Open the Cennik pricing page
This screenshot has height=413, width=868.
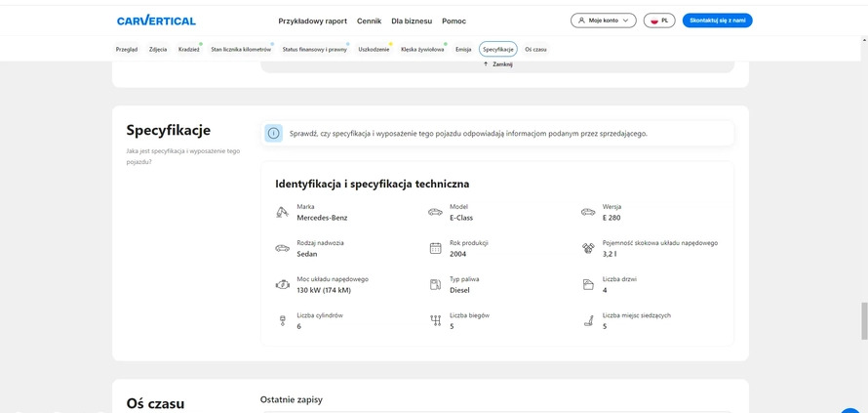click(x=370, y=21)
